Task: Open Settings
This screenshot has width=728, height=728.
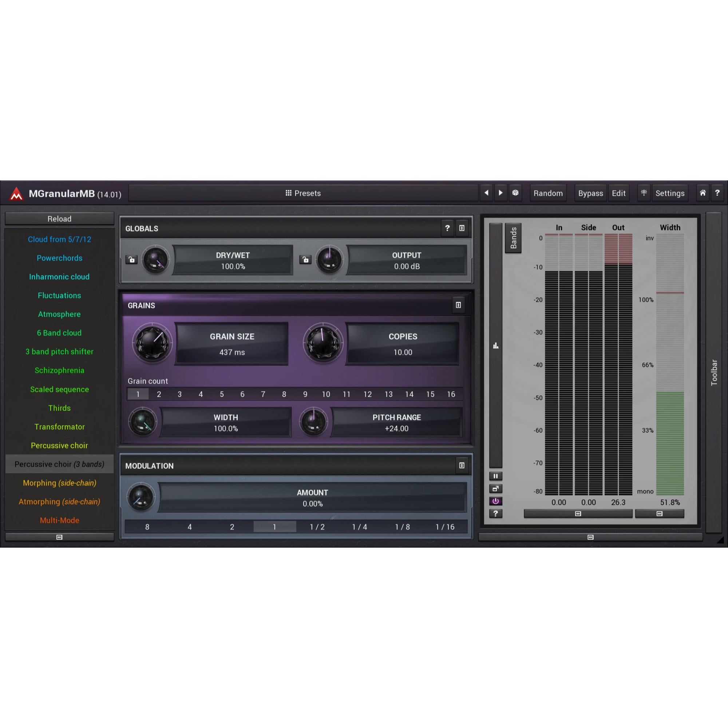Action: click(670, 193)
